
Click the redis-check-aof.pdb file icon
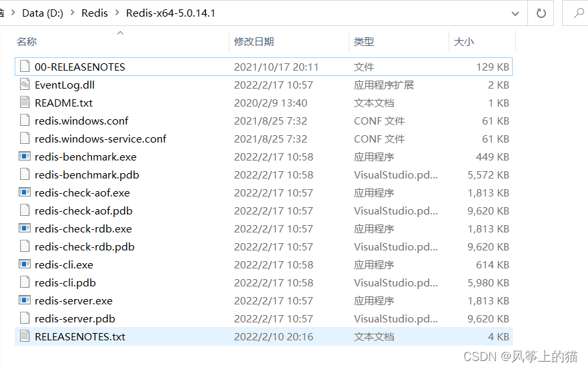pos(25,210)
